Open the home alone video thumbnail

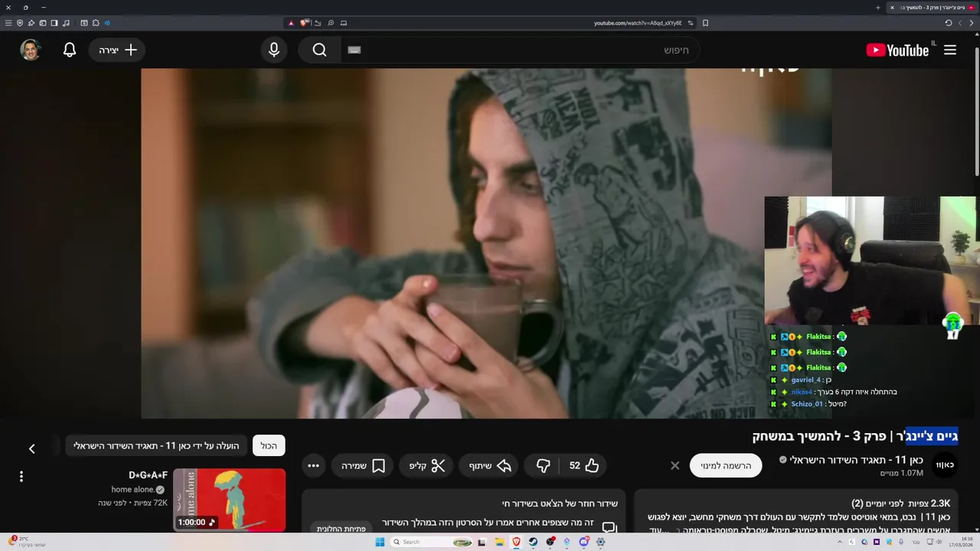tap(229, 500)
